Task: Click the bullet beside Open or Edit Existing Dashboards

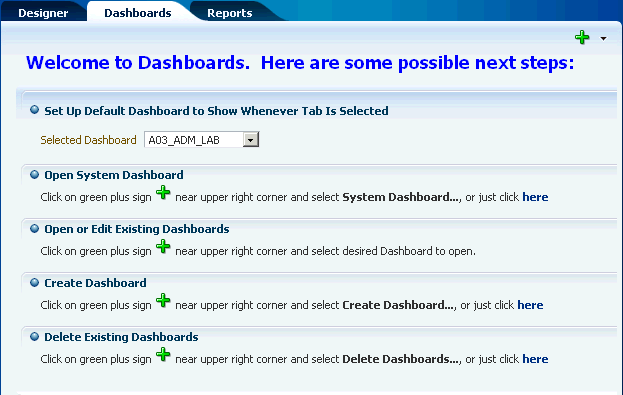Action: pos(35,228)
